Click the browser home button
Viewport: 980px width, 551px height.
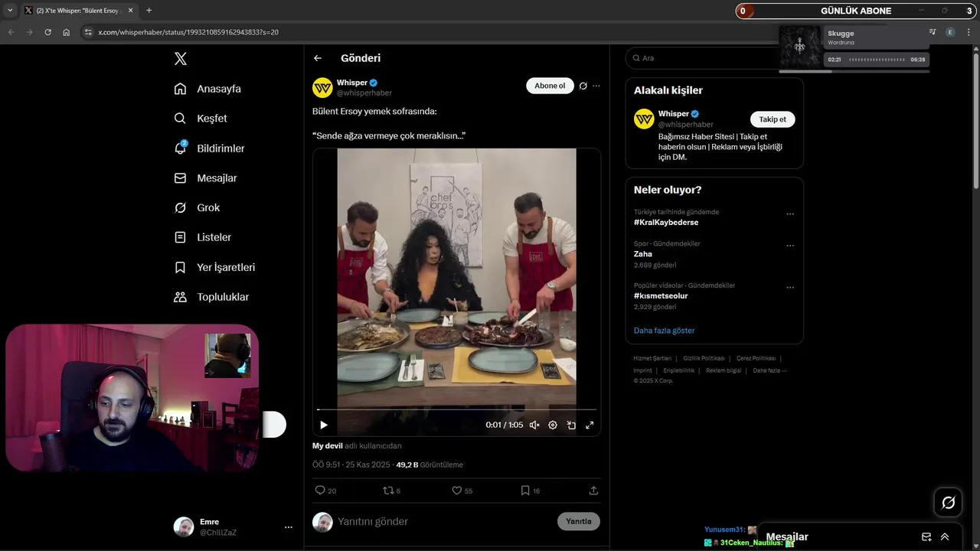[67, 32]
